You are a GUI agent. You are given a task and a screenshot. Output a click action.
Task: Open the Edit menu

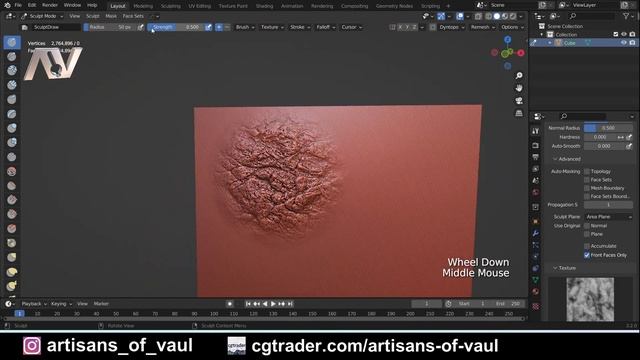click(32, 5)
